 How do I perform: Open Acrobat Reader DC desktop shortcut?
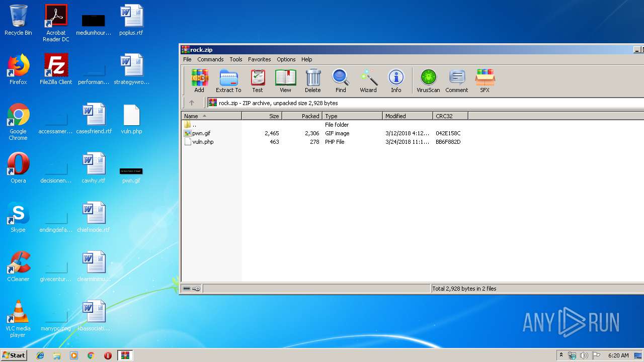(x=56, y=23)
